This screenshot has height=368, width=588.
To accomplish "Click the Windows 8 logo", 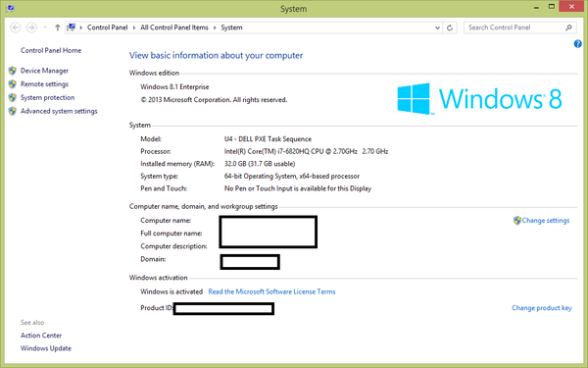I will (x=479, y=99).
